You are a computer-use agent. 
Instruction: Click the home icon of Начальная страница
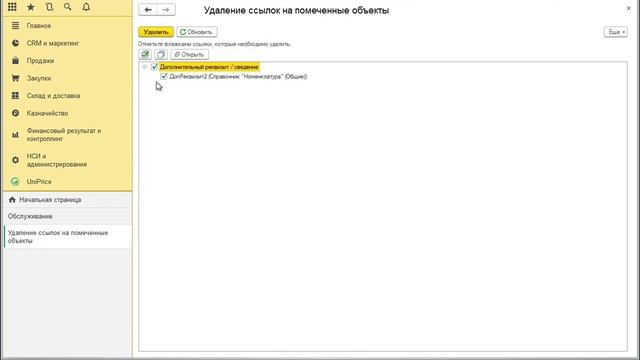tap(12, 200)
